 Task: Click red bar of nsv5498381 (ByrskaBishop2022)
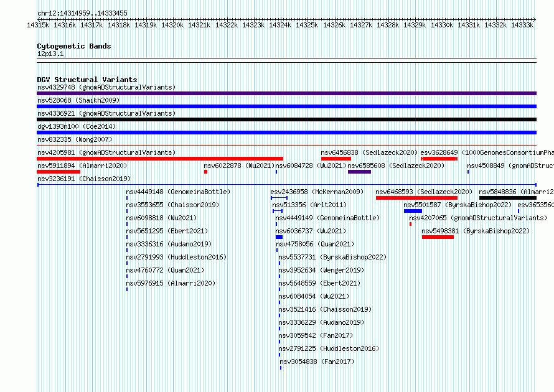[x=438, y=237]
